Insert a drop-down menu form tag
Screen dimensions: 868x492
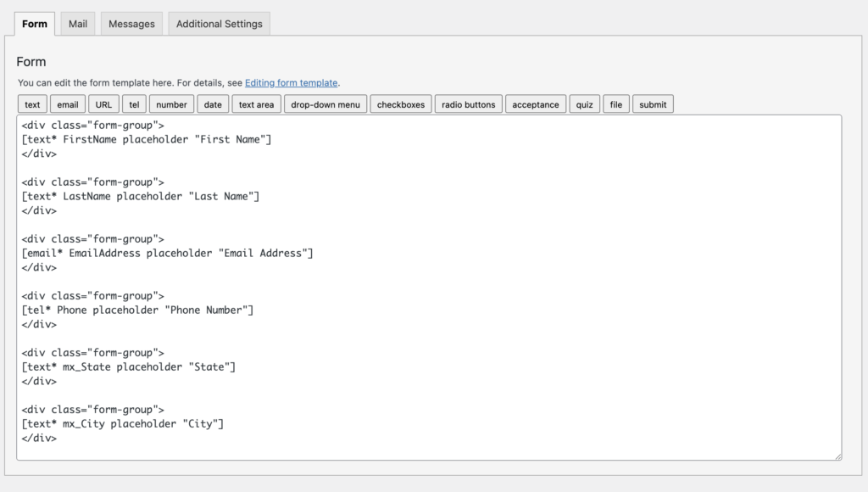tap(324, 103)
